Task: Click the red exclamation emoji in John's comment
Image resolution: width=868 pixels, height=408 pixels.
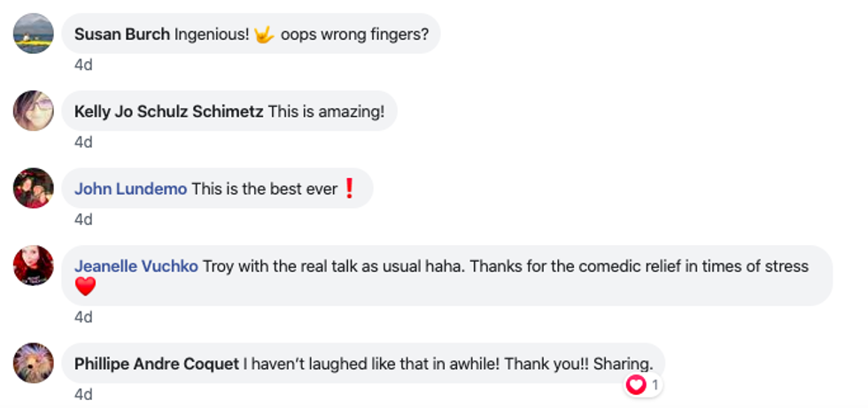Action: click(x=349, y=189)
